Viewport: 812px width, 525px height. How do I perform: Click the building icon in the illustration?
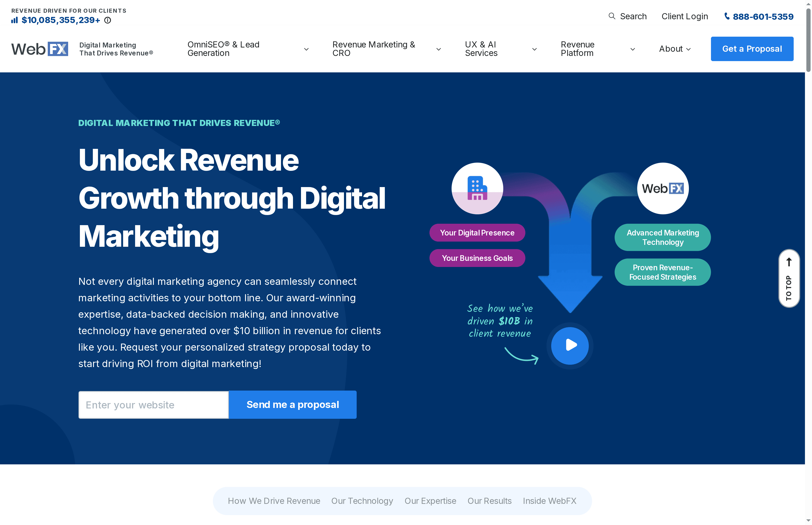pyautogui.click(x=477, y=188)
